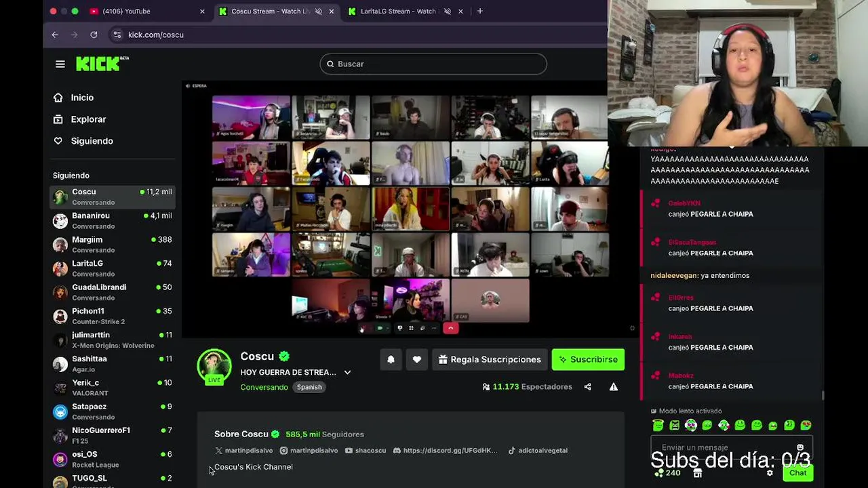Click the green Chat send button

tap(797, 473)
